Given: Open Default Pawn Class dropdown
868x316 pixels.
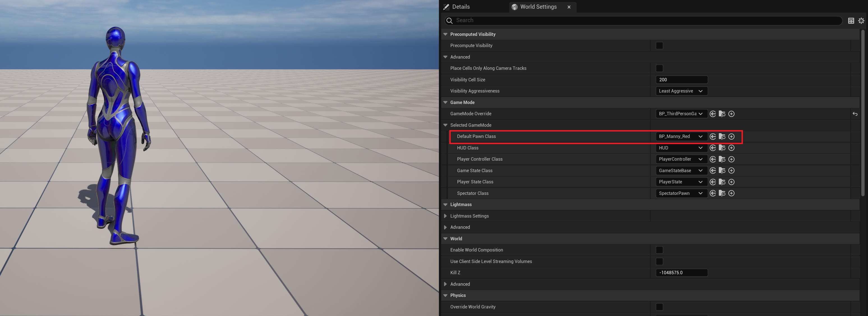Looking at the screenshot, I should tap(681, 137).
